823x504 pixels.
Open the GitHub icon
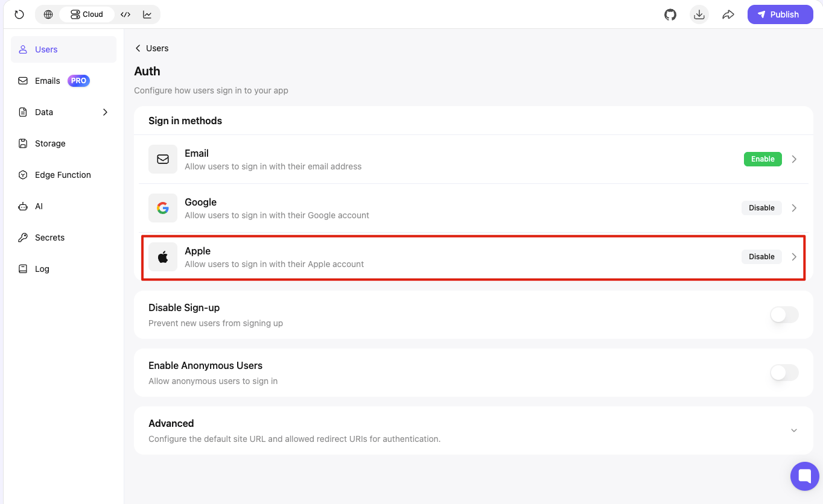[670, 14]
